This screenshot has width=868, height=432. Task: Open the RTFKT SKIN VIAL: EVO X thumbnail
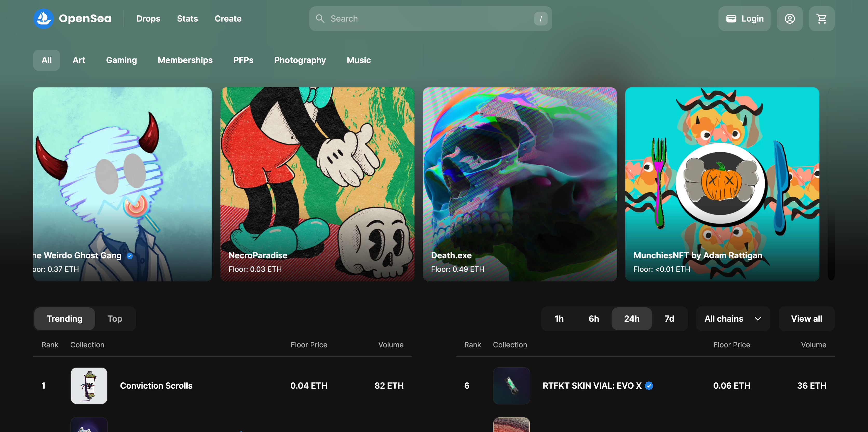[511, 386]
